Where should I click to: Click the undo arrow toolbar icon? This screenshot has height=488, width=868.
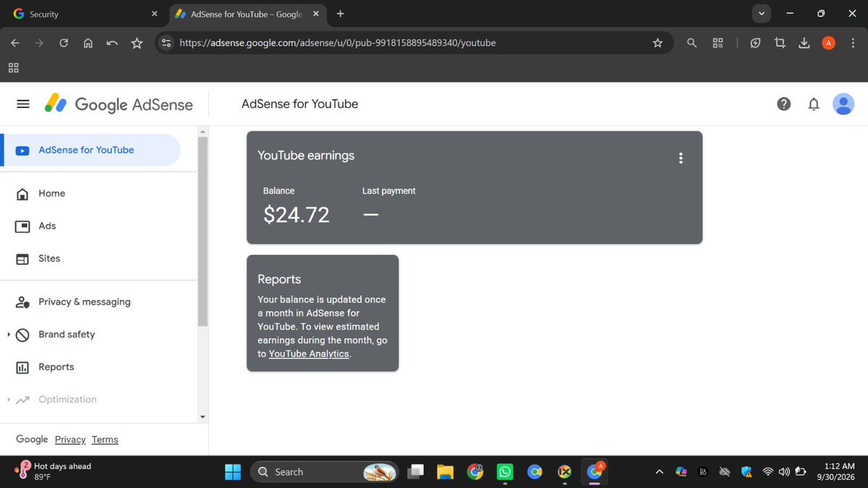[x=112, y=43]
